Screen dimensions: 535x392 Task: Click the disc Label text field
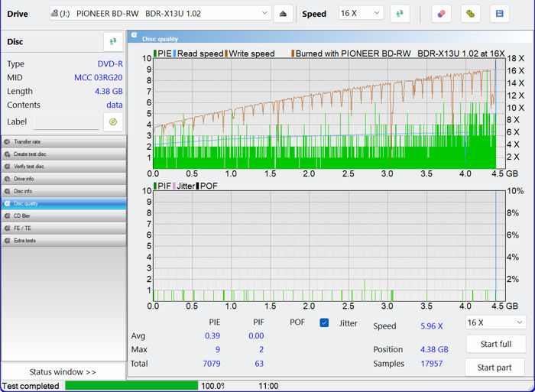(66, 122)
